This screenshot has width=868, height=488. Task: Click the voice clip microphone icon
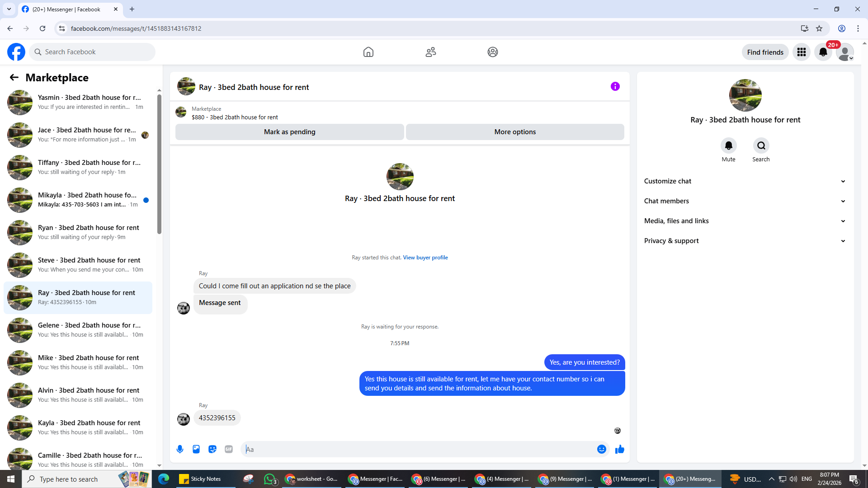(180, 449)
